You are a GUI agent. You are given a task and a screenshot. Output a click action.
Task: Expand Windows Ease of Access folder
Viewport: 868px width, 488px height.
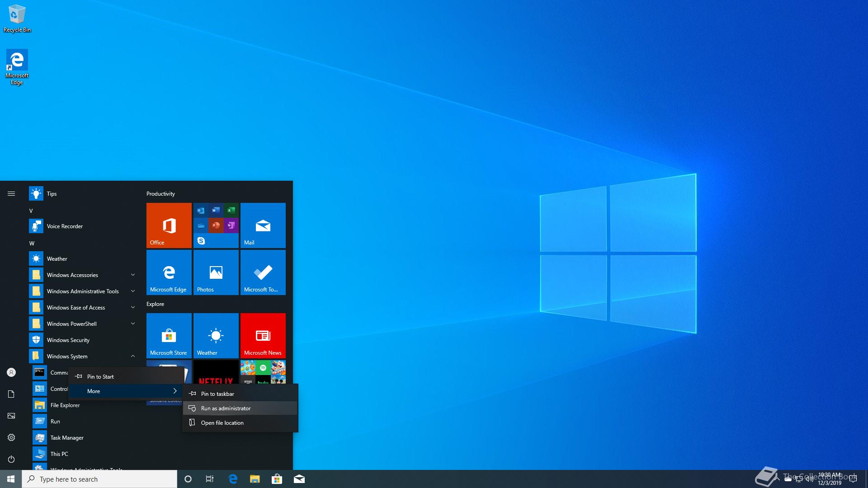[82, 308]
